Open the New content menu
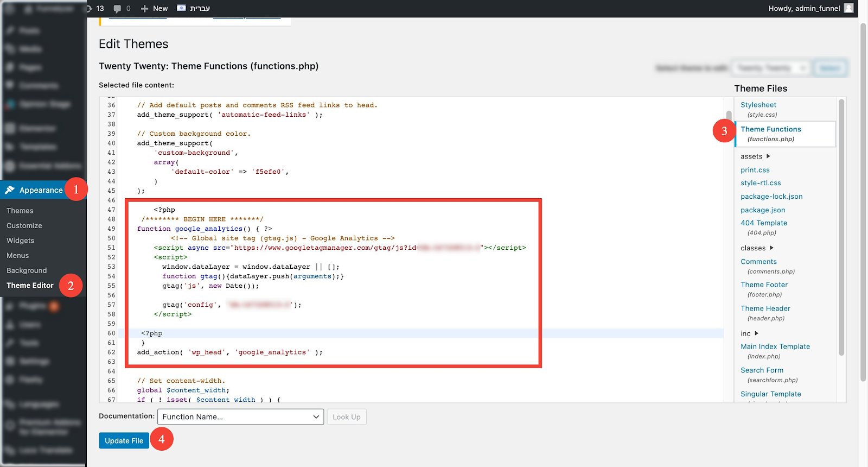Screen dimensions: 868x467 tap(154, 8)
